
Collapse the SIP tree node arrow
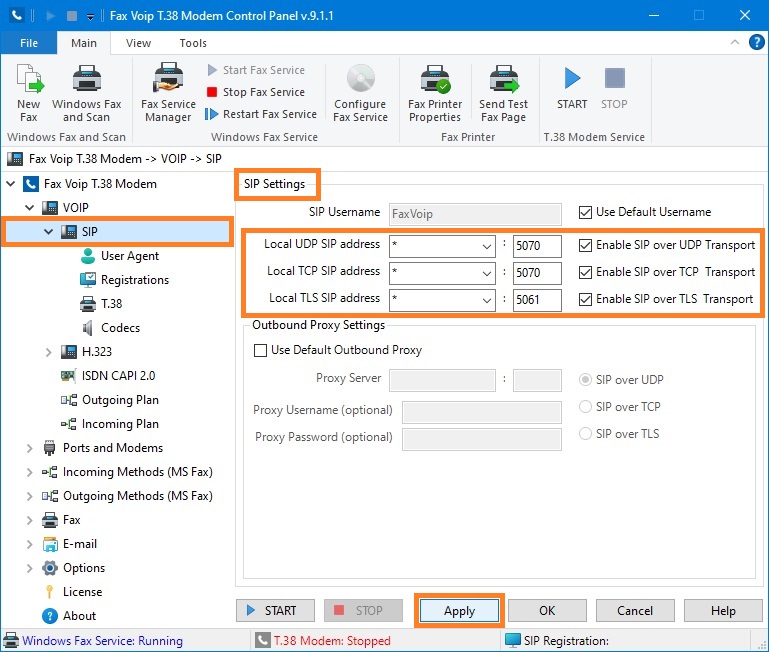click(x=49, y=232)
